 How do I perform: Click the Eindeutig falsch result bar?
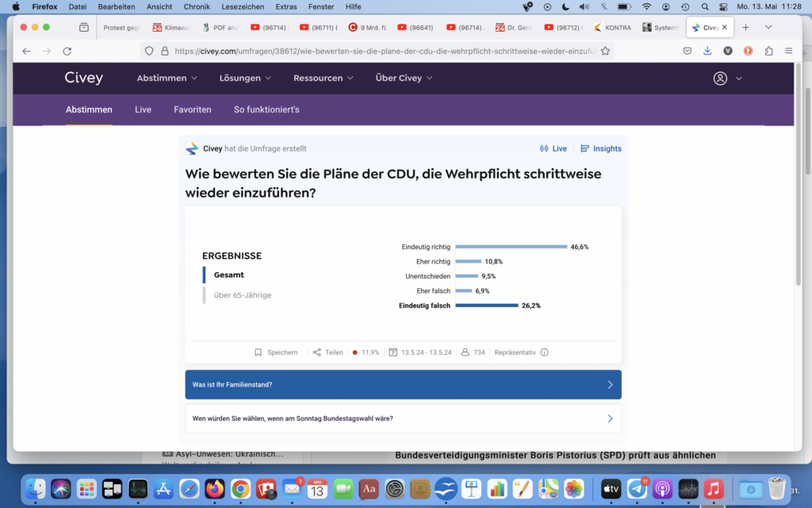point(486,306)
